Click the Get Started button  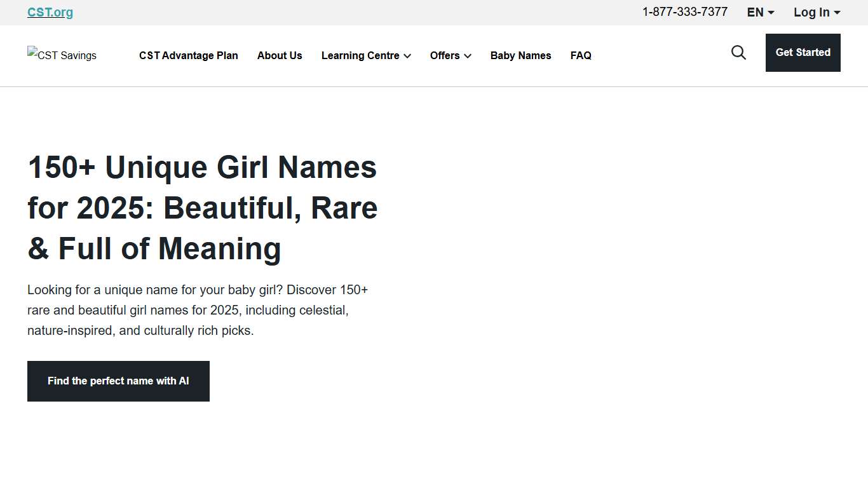pyautogui.click(x=803, y=53)
